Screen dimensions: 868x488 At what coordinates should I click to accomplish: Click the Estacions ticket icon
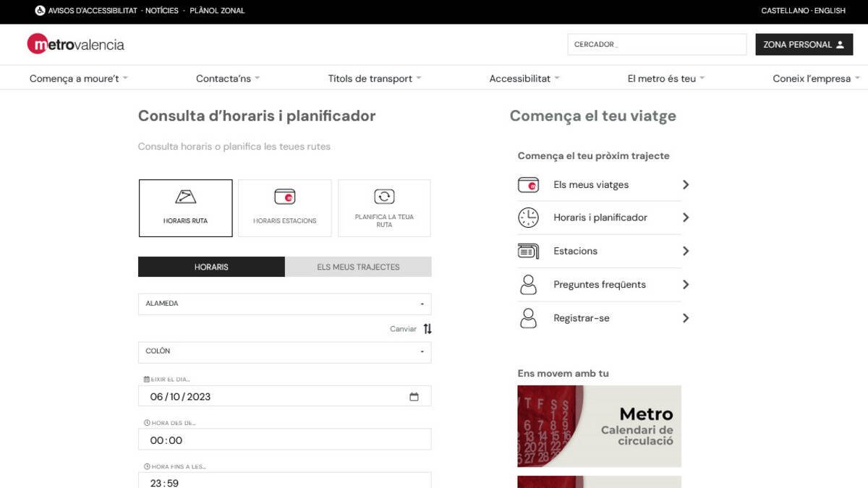529,251
